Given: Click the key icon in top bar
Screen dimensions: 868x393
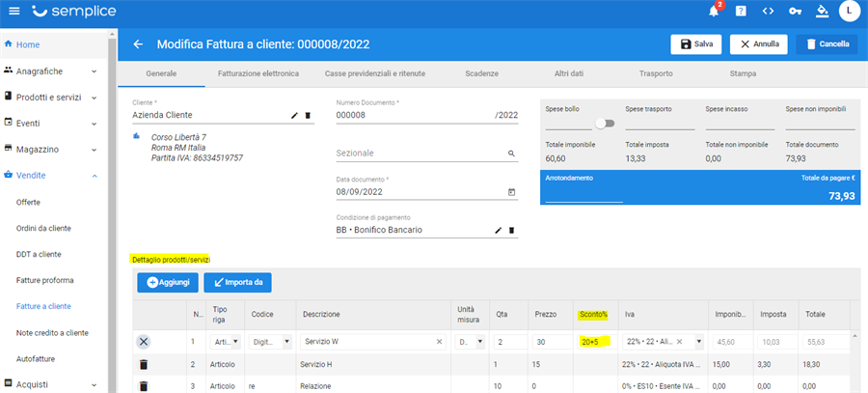Looking at the screenshot, I should (795, 12).
